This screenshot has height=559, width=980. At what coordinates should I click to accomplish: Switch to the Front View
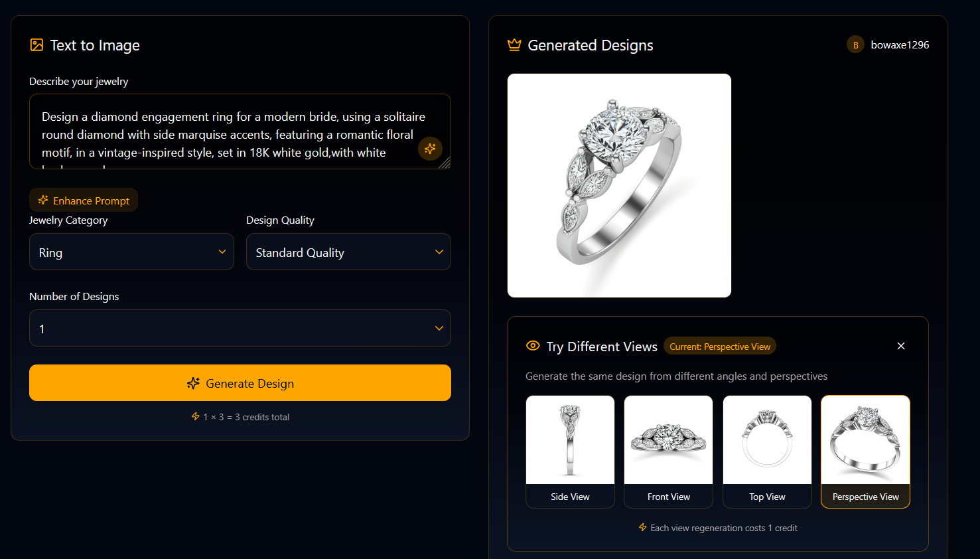[668, 452]
